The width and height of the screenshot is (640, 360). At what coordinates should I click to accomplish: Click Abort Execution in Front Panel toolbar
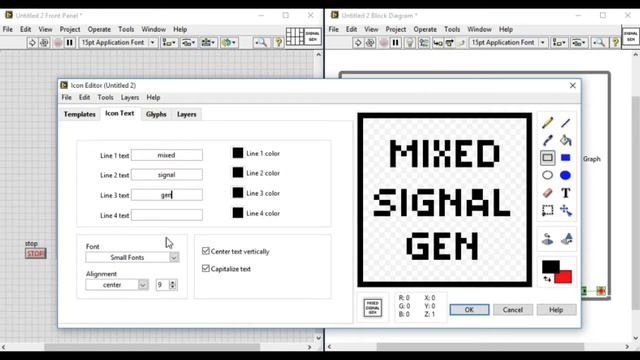(x=58, y=42)
